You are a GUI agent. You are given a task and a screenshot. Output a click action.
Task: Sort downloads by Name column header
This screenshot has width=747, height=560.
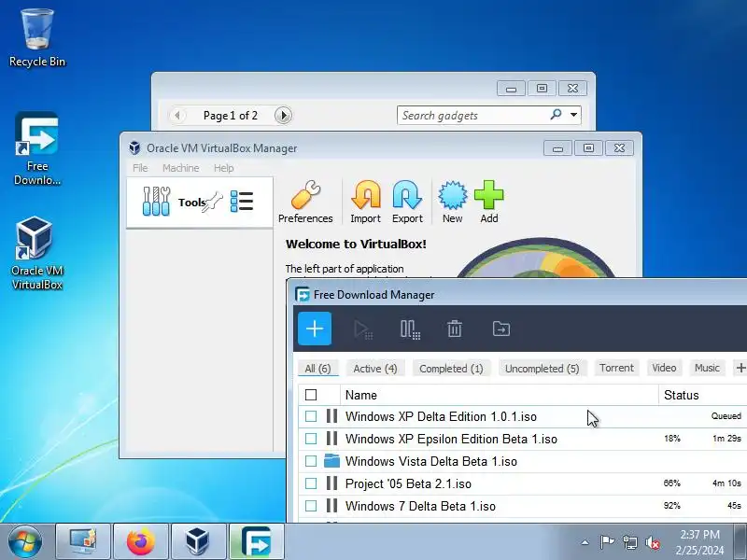coord(500,395)
